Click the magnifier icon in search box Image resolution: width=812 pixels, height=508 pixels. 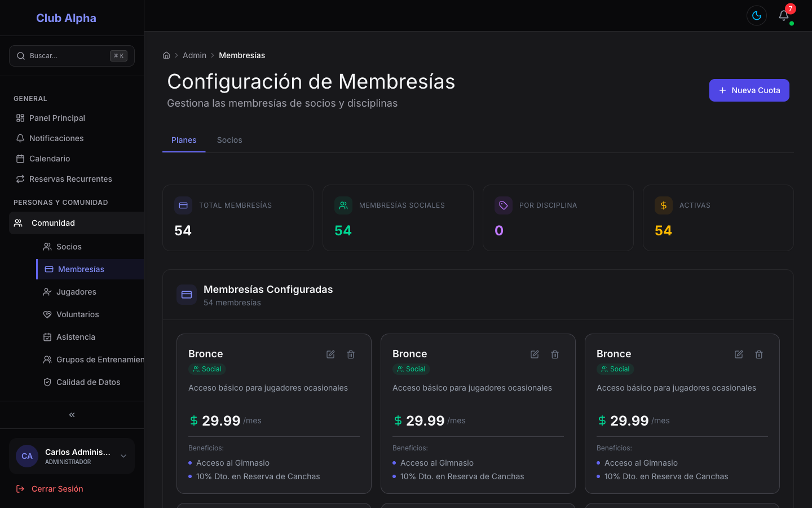[x=21, y=56]
